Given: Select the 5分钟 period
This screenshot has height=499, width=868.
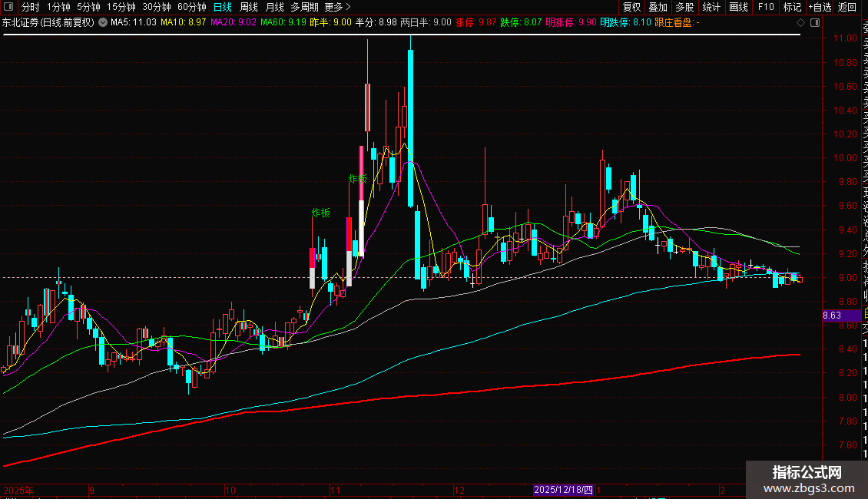Looking at the screenshot, I should [x=88, y=7].
